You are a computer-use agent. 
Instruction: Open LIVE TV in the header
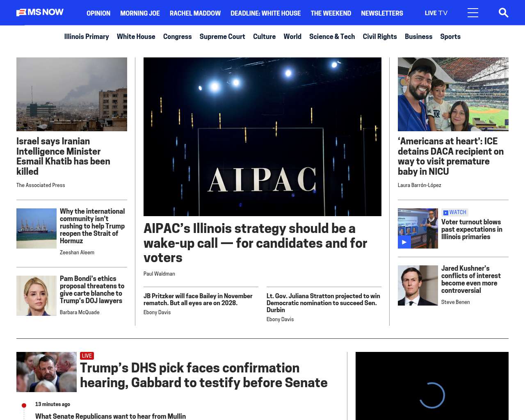[436, 13]
